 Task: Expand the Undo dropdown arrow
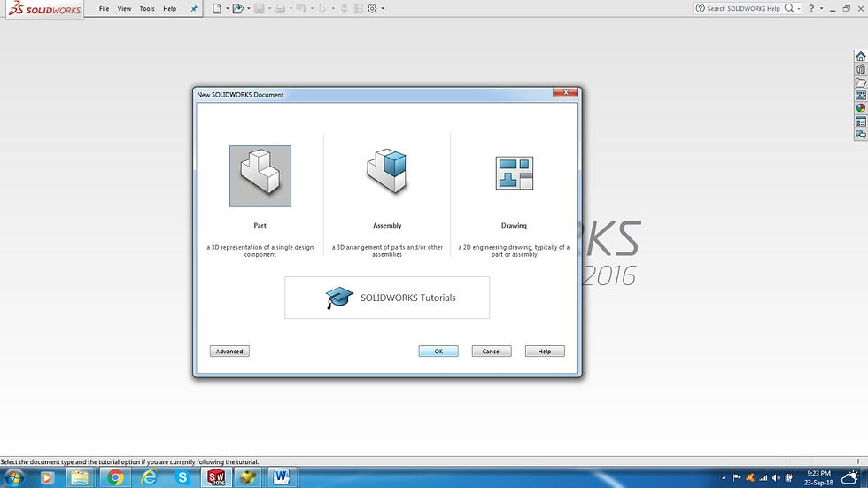(x=312, y=8)
